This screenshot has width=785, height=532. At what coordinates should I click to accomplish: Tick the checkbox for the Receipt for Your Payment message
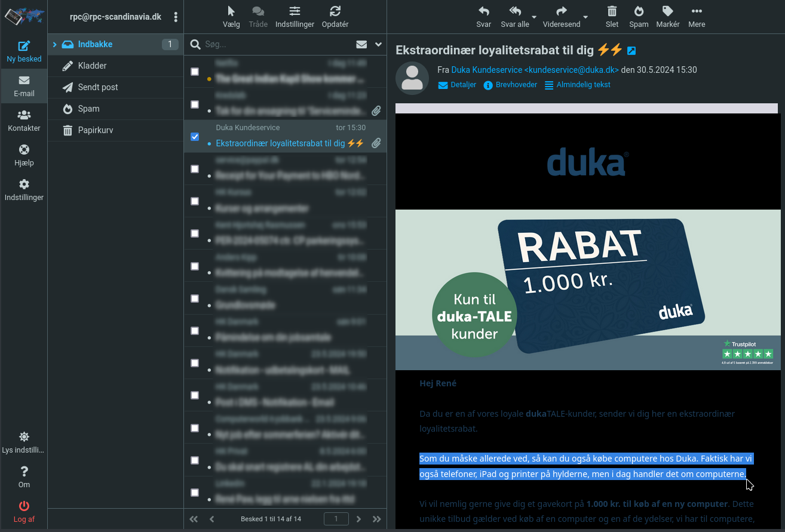point(195,169)
